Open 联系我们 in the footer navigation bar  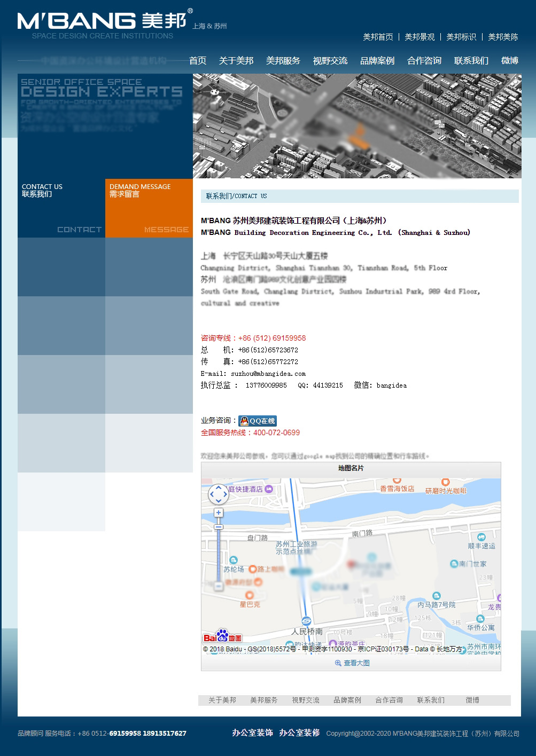[431, 700]
